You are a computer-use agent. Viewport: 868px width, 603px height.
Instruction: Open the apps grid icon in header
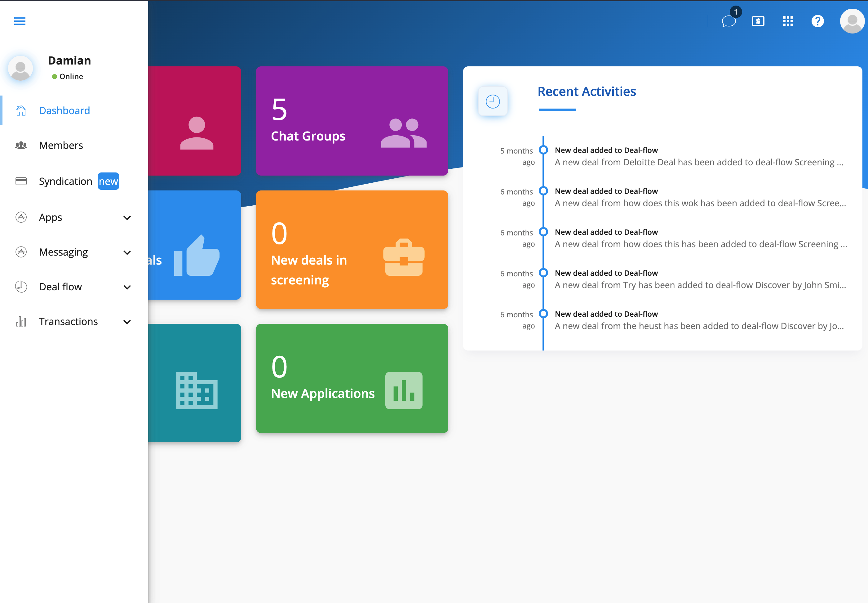[788, 21]
